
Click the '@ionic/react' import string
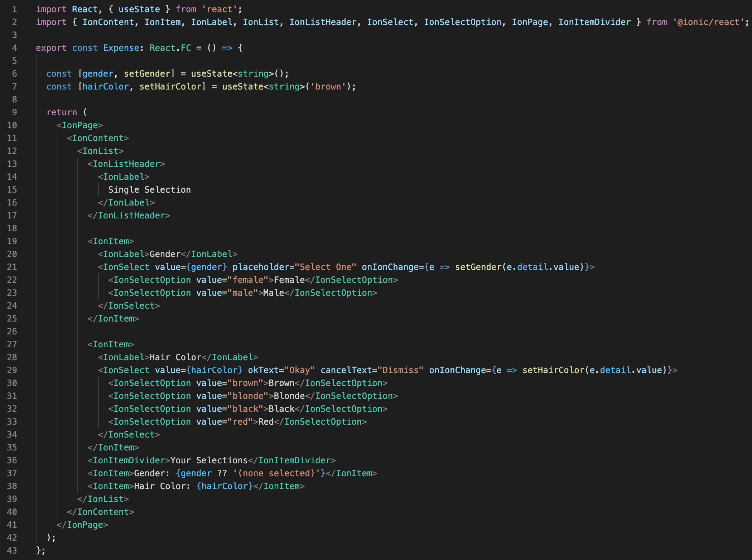click(708, 22)
